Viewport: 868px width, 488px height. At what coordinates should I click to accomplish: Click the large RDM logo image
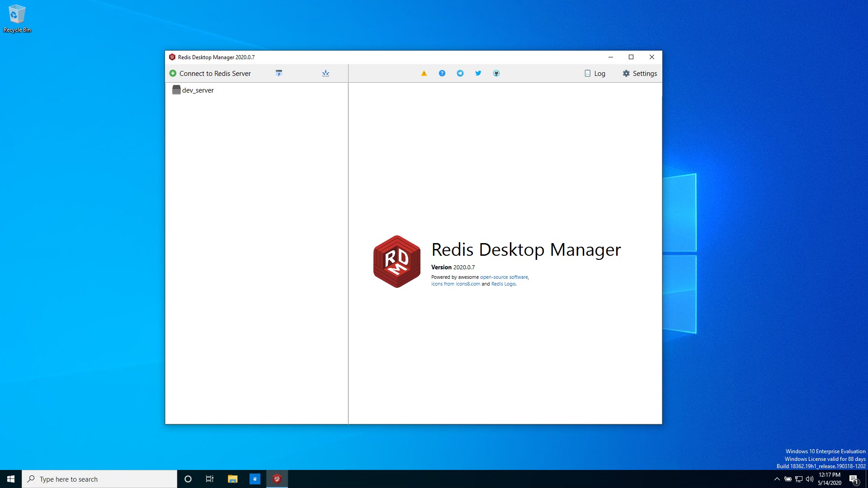(x=396, y=261)
